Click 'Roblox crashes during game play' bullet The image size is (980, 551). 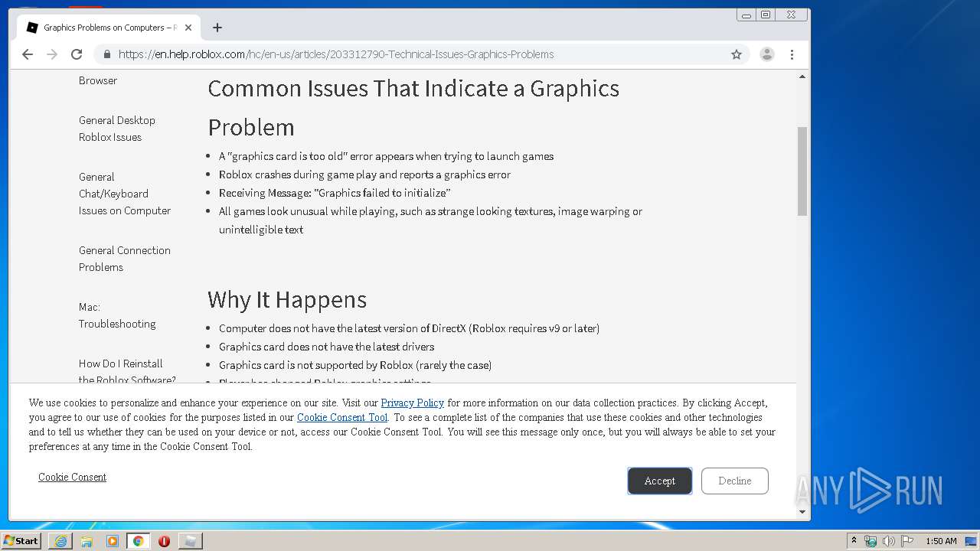click(364, 174)
